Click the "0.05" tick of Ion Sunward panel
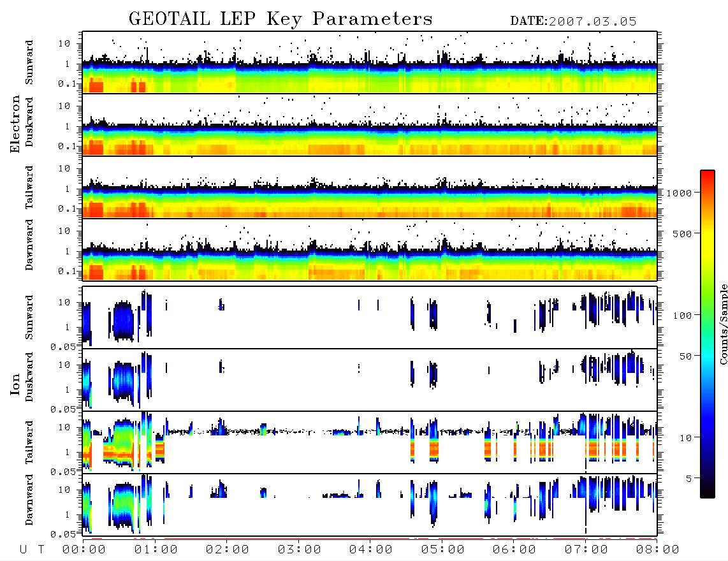728x561 pixels. click(63, 346)
